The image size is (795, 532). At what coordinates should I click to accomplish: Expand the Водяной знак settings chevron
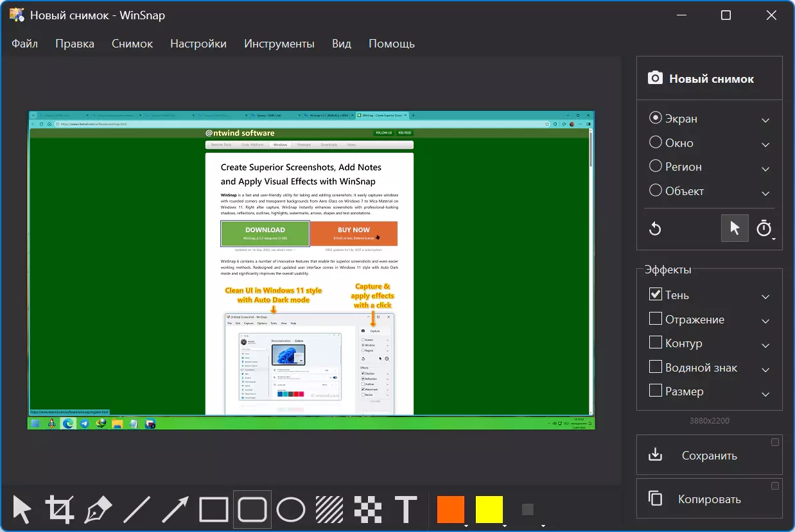coord(765,370)
